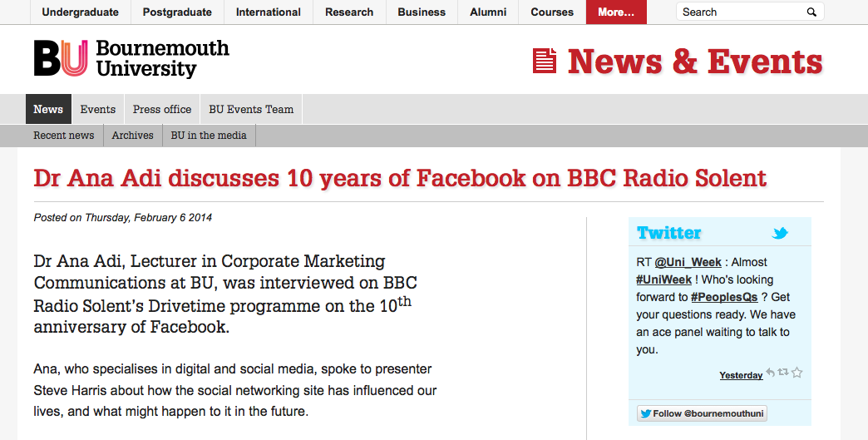Reply to the tweet using arrow icon
868x440 pixels.
point(771,373)
